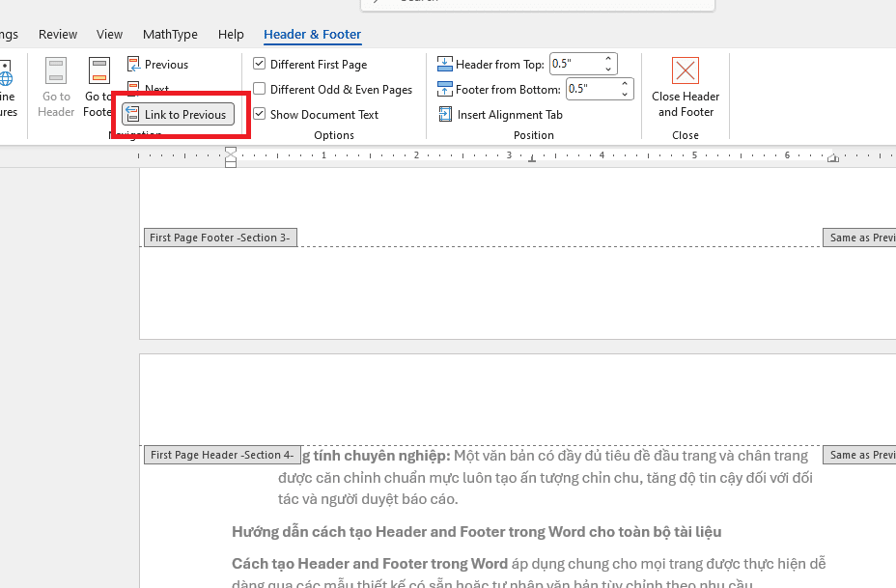Enable Different Odd & Even Pages
The width and height of the screenshot is (896, 588).
pyautogui.click(x=260, y=89)
